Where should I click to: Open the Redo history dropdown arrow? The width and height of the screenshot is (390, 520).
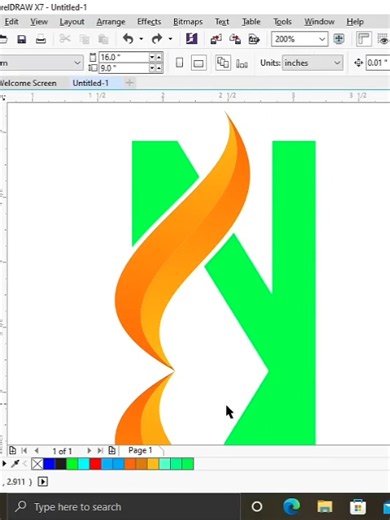pyautogui.click(x=170, y=39)
